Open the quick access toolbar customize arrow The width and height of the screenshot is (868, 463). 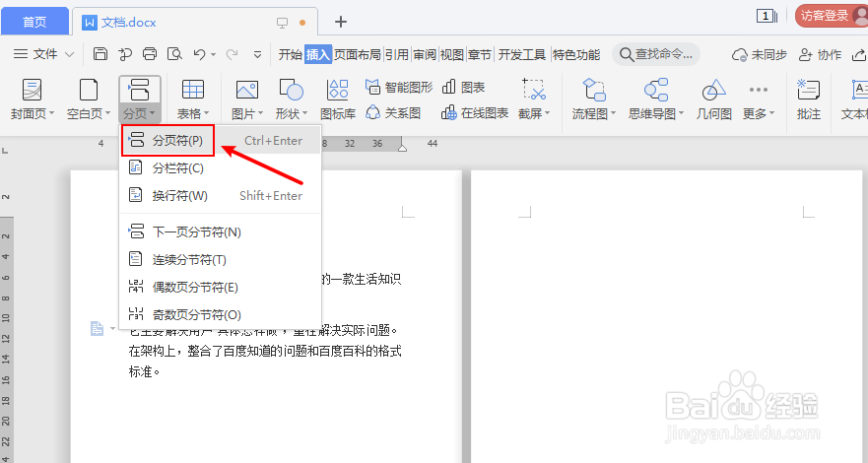257,54
